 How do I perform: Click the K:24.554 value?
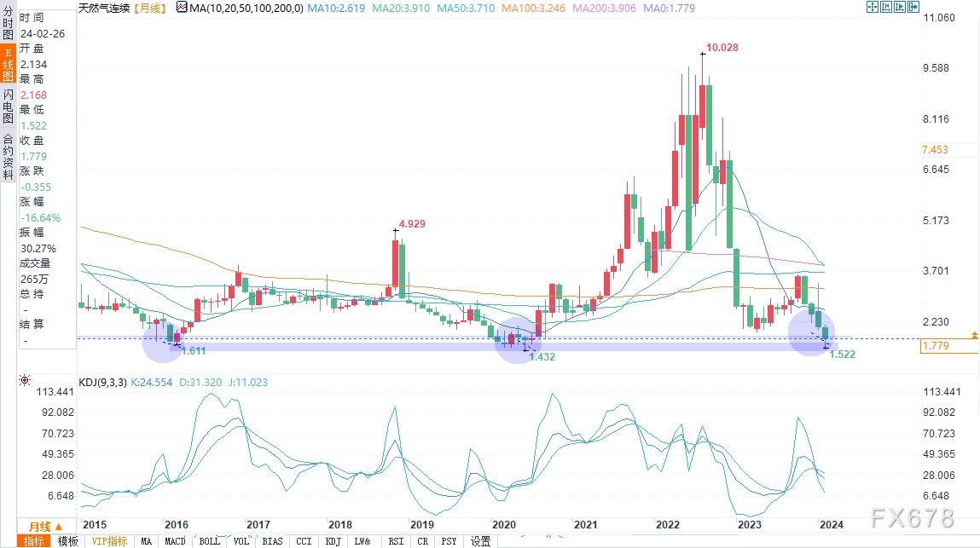pyautogui.click(x=151, y=383)
